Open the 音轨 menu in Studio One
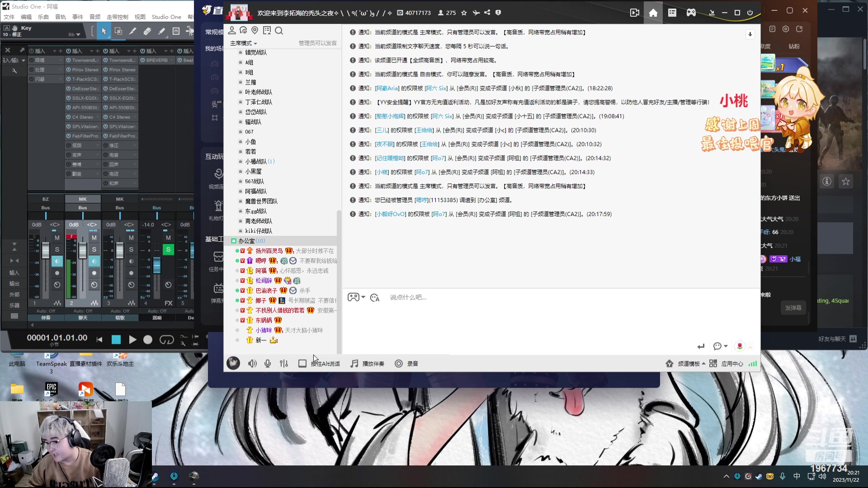The width and height of the screenshot is (868, 488). click(61, 17)
